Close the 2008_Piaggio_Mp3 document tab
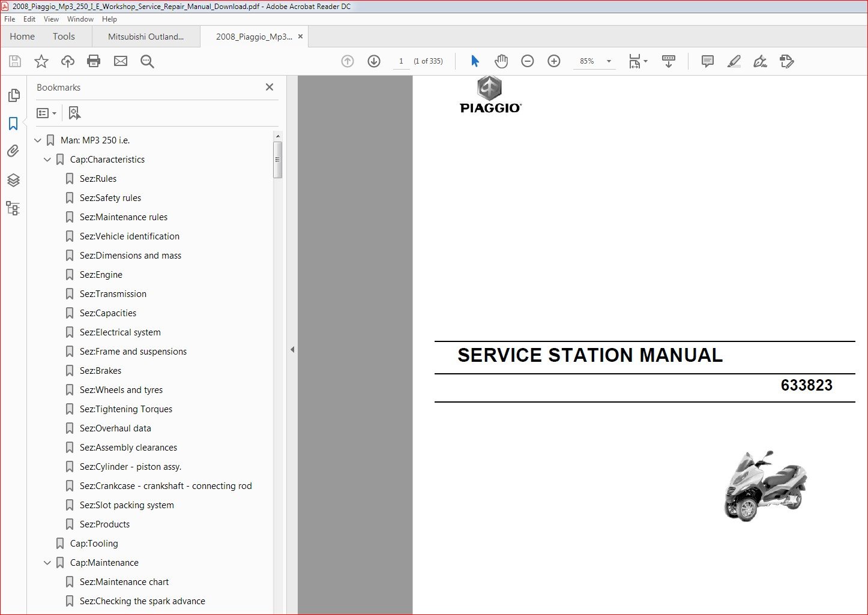868x615 pixels. point(300,37)
